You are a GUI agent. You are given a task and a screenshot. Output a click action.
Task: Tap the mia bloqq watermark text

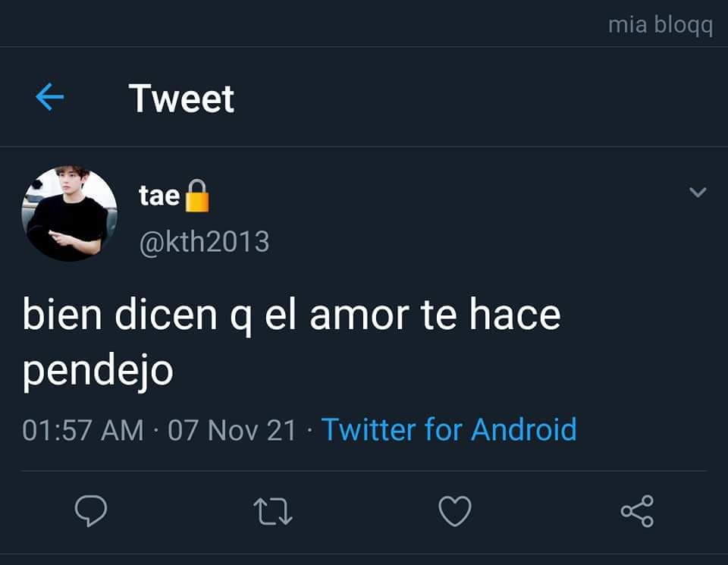point(661,24)
